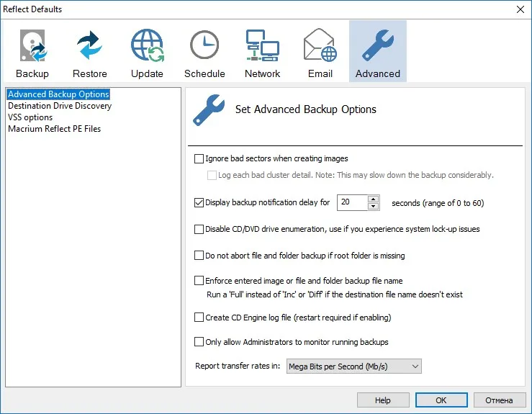Open the Update globe icon
532x414 pixels.
(148, 46)
